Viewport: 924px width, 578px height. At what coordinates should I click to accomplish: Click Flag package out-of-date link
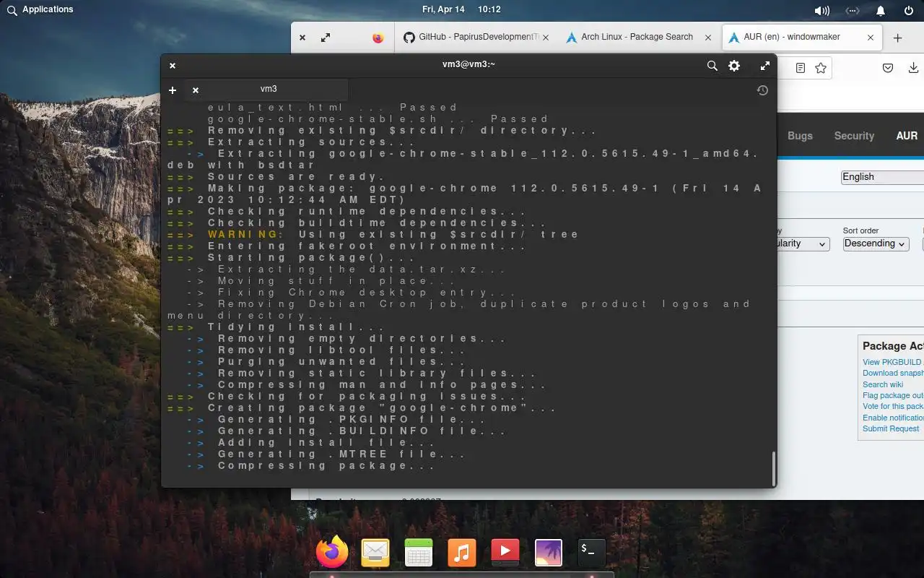pos(893,395)
